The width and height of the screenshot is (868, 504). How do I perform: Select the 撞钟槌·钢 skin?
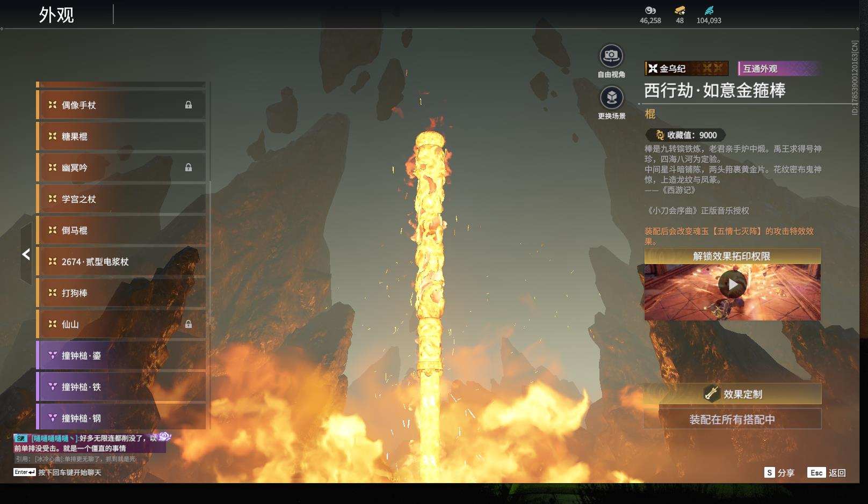(x=121, y=417)
